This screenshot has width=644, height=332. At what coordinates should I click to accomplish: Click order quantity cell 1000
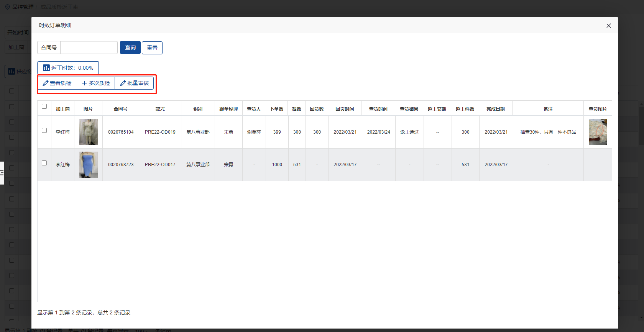tap(277, 165)
